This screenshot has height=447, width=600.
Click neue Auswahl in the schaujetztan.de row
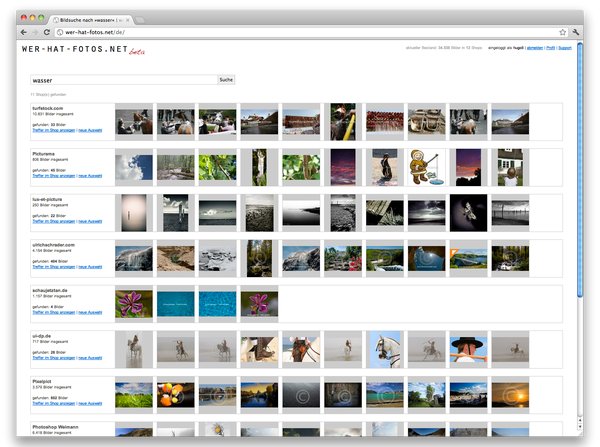90,312
